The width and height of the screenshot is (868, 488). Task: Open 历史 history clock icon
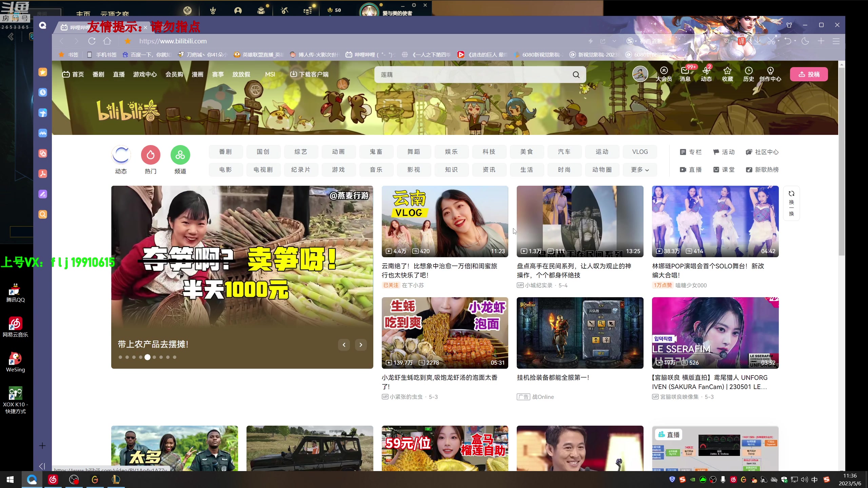749,74
